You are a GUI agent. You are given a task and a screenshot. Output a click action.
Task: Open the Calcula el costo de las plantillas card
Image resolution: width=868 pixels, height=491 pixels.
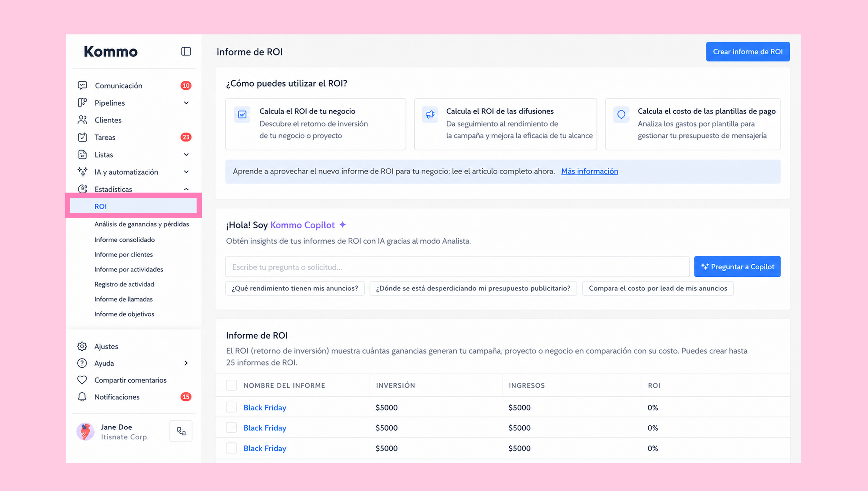click(x=692, y=124)
